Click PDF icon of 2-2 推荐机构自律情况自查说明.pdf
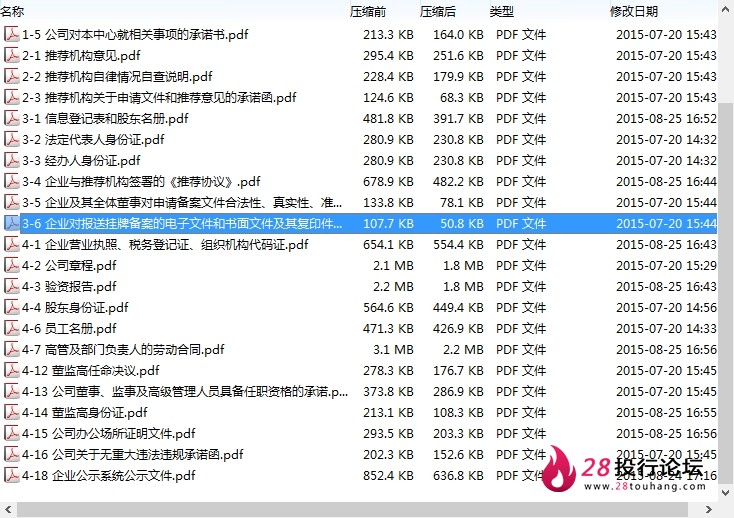 [x=11, y=76]
